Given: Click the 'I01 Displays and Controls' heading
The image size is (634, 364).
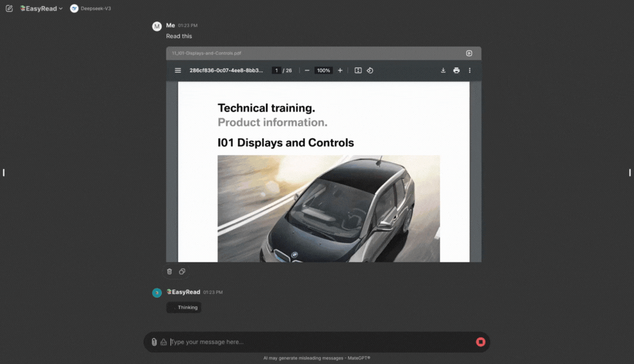Looking at the screenshot, I should (286, 143).
